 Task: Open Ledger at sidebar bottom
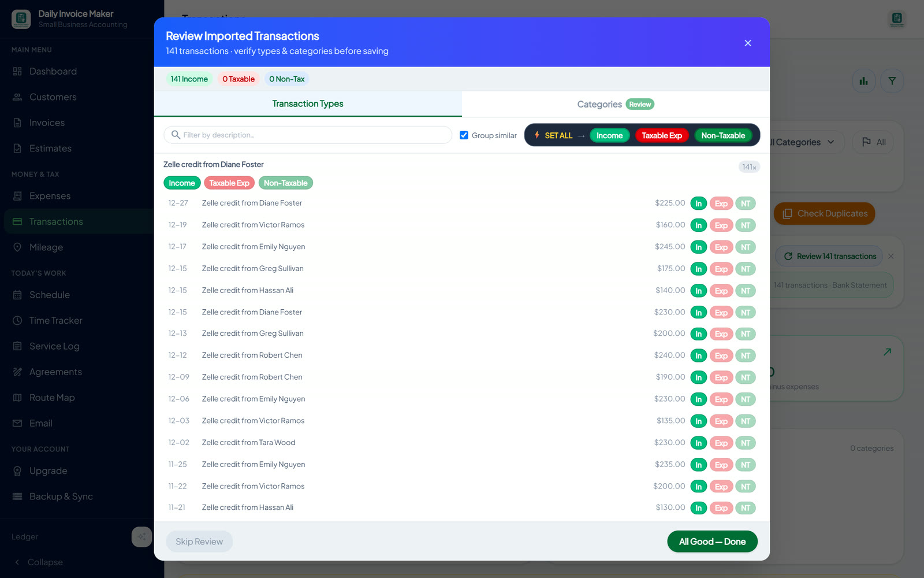click(25, 537)
